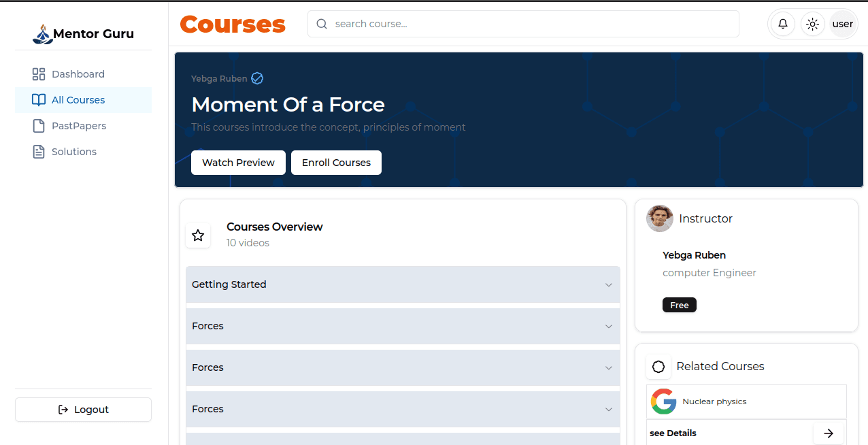Click the Logout button

(x=83, y=410)
